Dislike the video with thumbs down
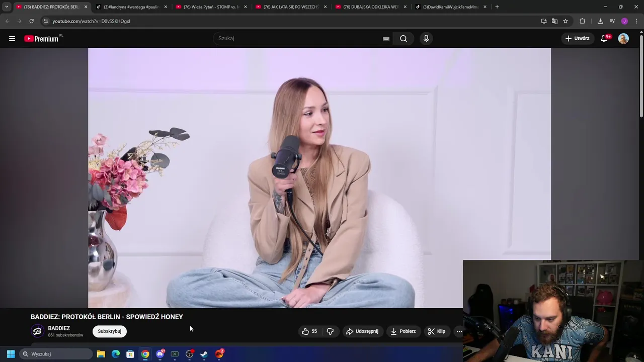 coord(330,331)
